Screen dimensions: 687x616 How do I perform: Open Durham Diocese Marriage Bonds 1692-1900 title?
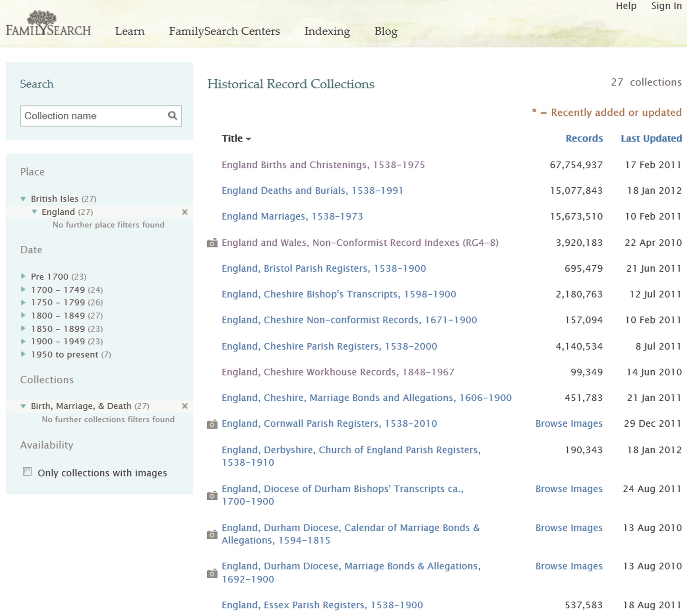[x=351, y=572]
